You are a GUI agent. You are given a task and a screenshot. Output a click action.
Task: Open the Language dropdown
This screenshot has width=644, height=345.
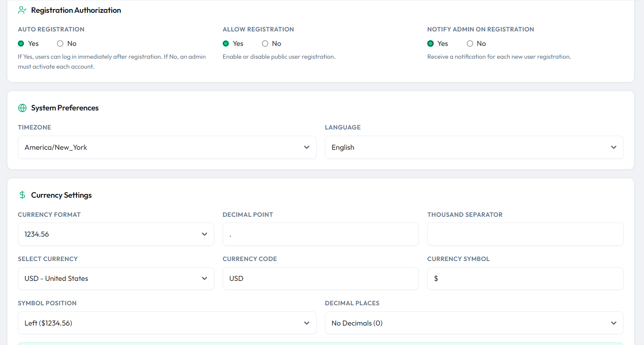474,147
